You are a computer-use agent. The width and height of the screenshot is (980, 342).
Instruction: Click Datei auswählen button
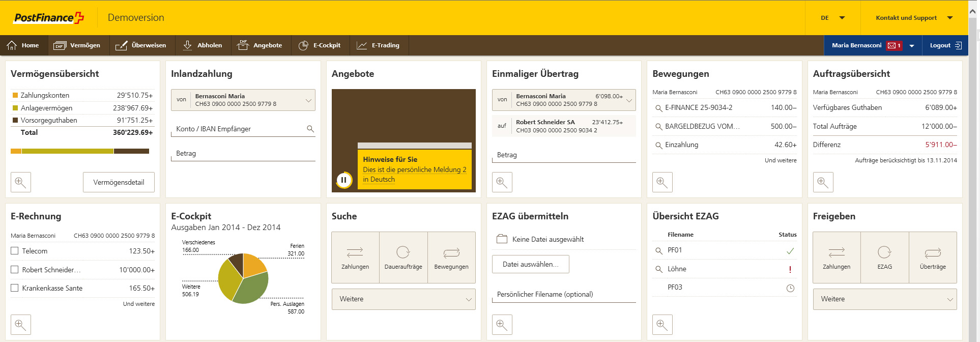[531, 264]
